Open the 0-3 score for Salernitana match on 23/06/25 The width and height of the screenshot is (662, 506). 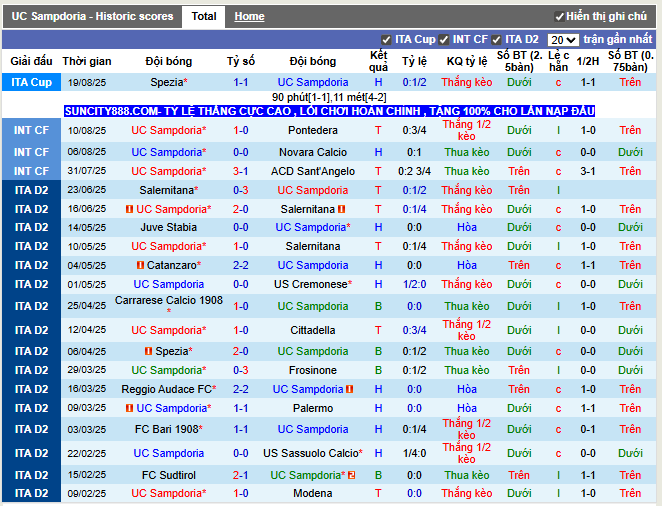pyautogui.click(x=241, y=190)
